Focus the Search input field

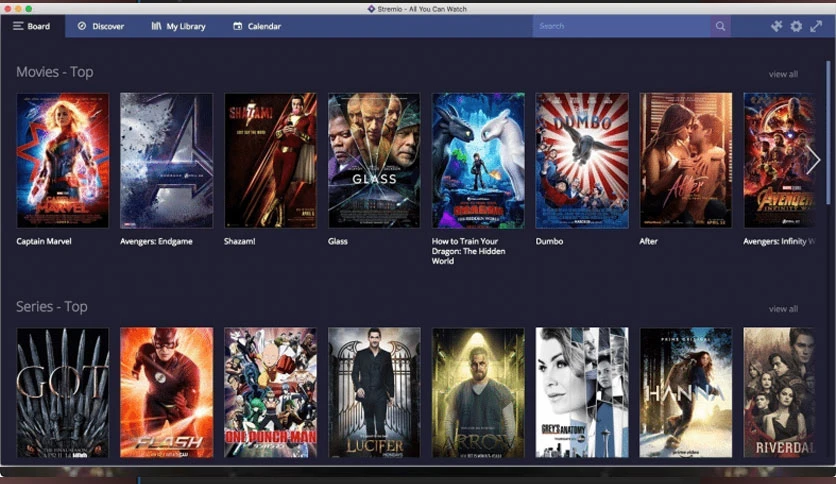pyautogui.click(x=621, y=26)
